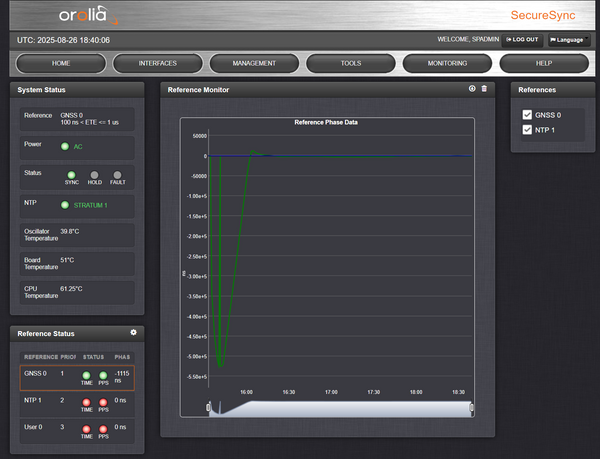Screen dimensions: 600x459
Task: Uncheck the GNSS 0 reference checkbox
Action: click(527, 115)
